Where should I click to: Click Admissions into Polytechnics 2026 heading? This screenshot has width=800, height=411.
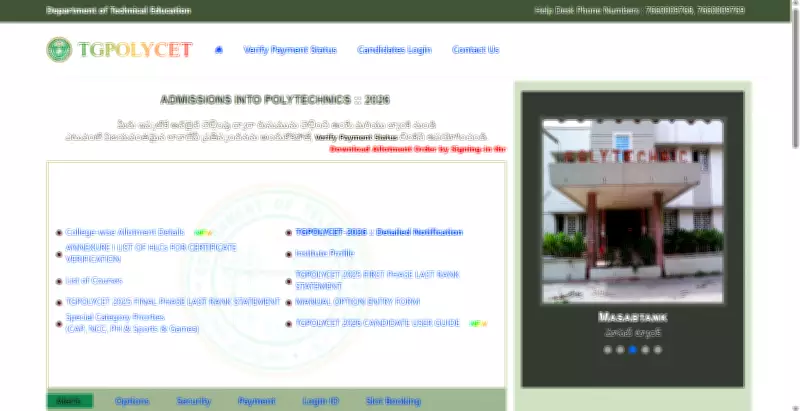[275, 100]
